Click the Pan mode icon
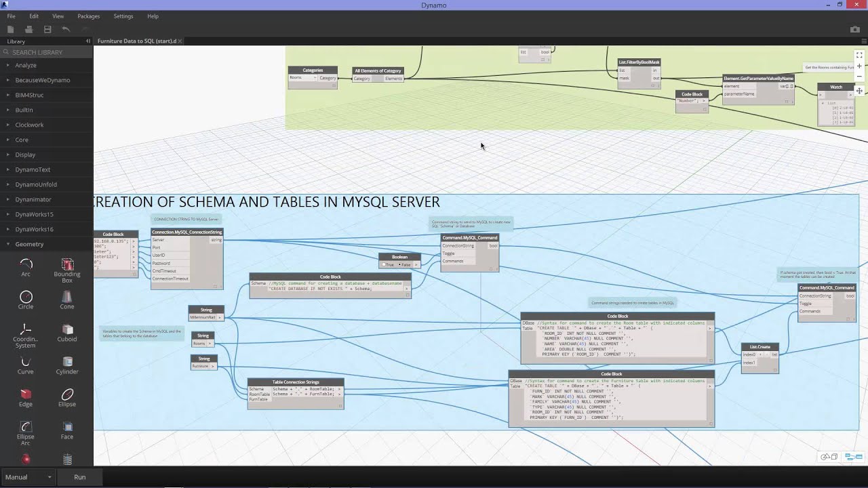This screenshot has height=488, width=868. [859, 90]
